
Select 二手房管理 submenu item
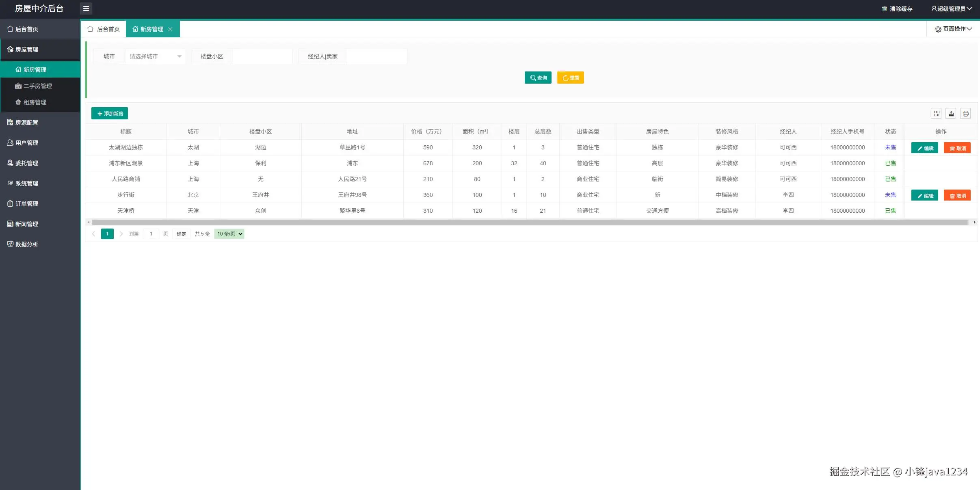click(37, 86)
